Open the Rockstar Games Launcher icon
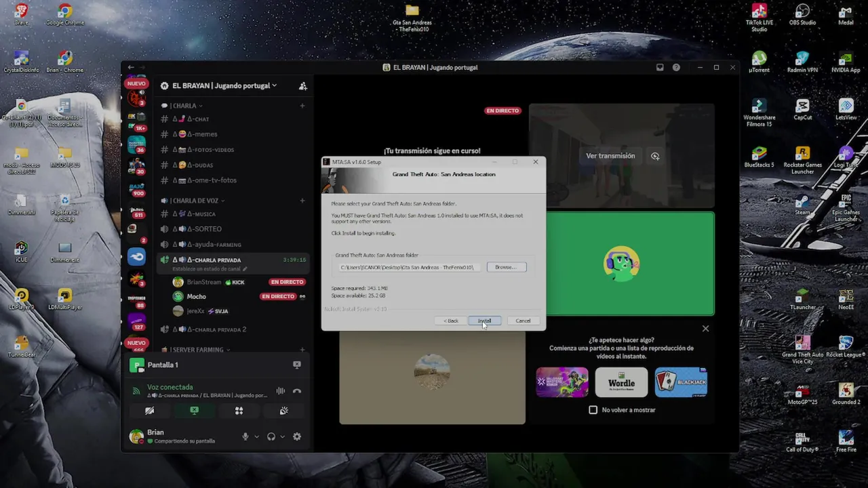868x488 pixels. pos(802,160)
